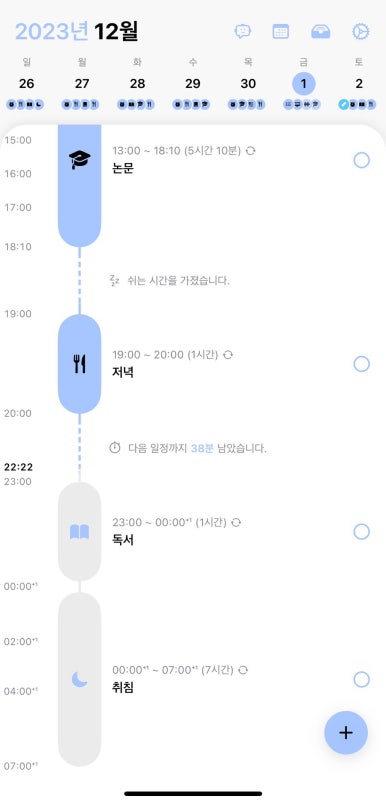This screenshot has height=802, width=386.
Task: Check off the 취침 task circle
Action: tap(361, 679)
